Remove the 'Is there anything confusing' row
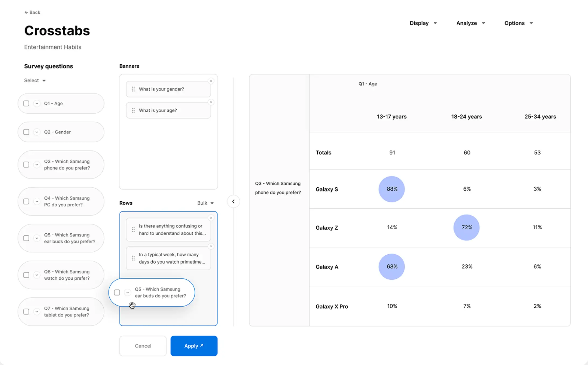 (211, 218)
